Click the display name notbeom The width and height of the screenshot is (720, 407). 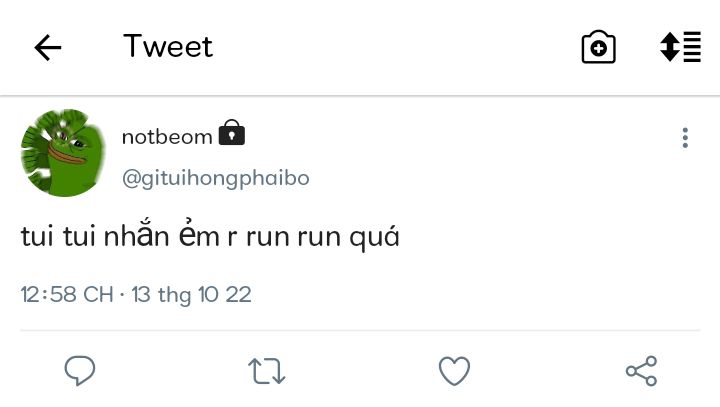[x=167, y=137]
